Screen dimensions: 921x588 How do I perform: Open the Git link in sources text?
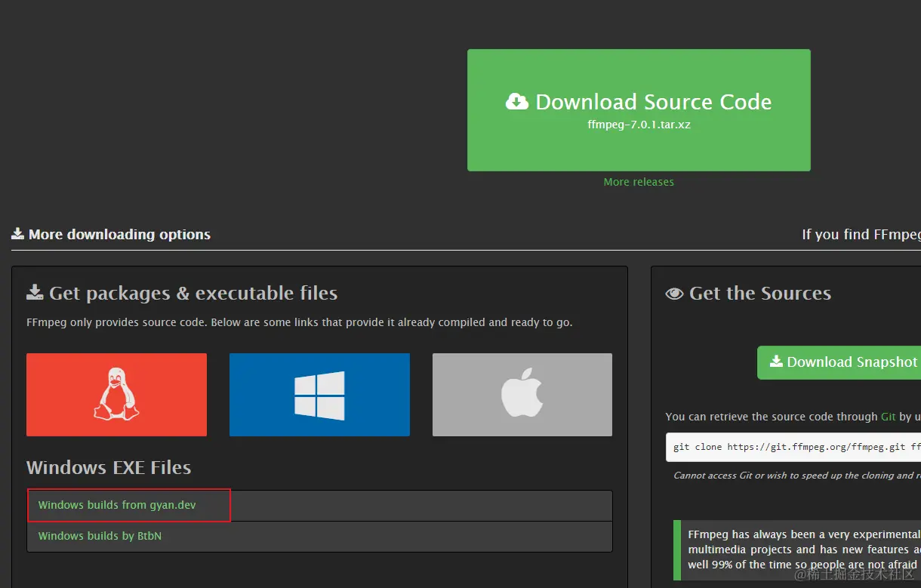click(889, 417)
